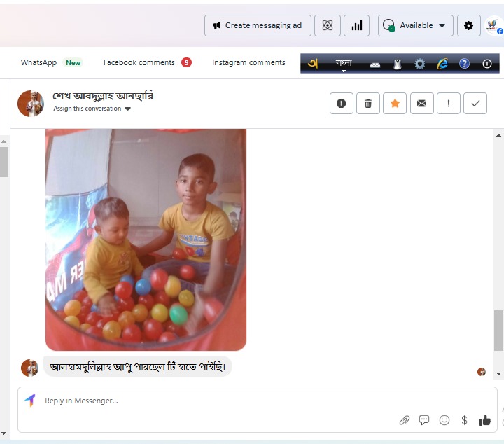Switch to the WhatsApp tab
Image resolution: width=504 pixels, height=444 pixels.
39,62
